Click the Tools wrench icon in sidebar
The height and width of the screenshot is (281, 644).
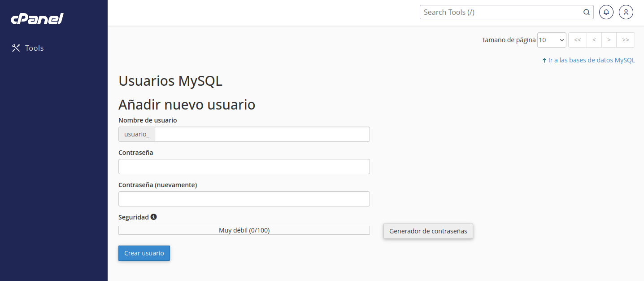pos(16,48)
